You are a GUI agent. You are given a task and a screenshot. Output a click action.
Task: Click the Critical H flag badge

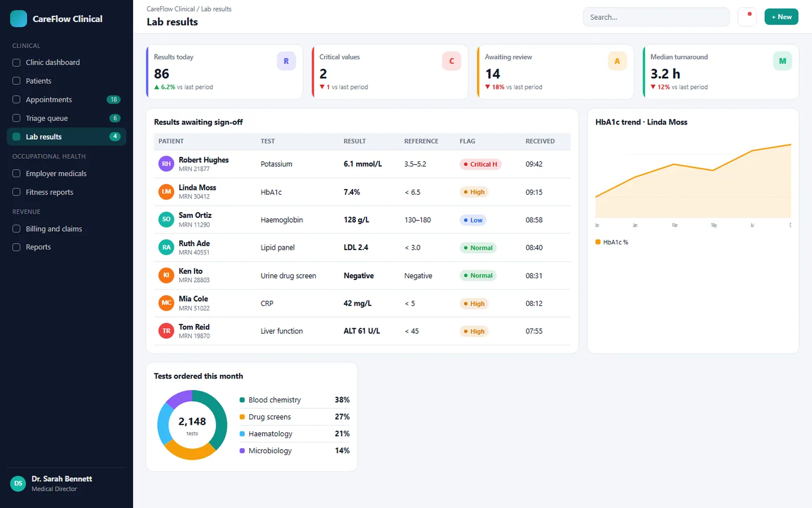pyautogui.click(x=481, y=164)
